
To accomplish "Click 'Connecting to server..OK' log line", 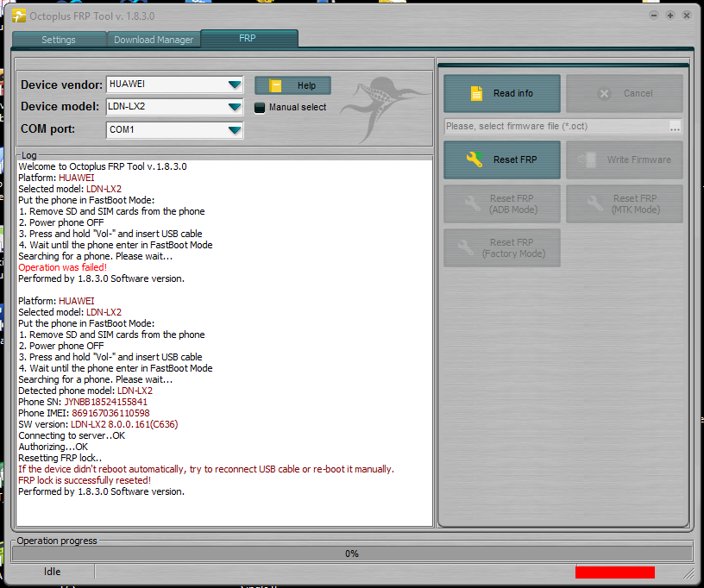I will tap(72, 435).
